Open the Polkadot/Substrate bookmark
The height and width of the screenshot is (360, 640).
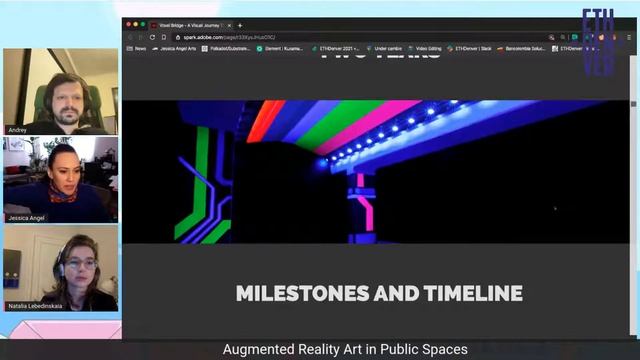(226, 49)
